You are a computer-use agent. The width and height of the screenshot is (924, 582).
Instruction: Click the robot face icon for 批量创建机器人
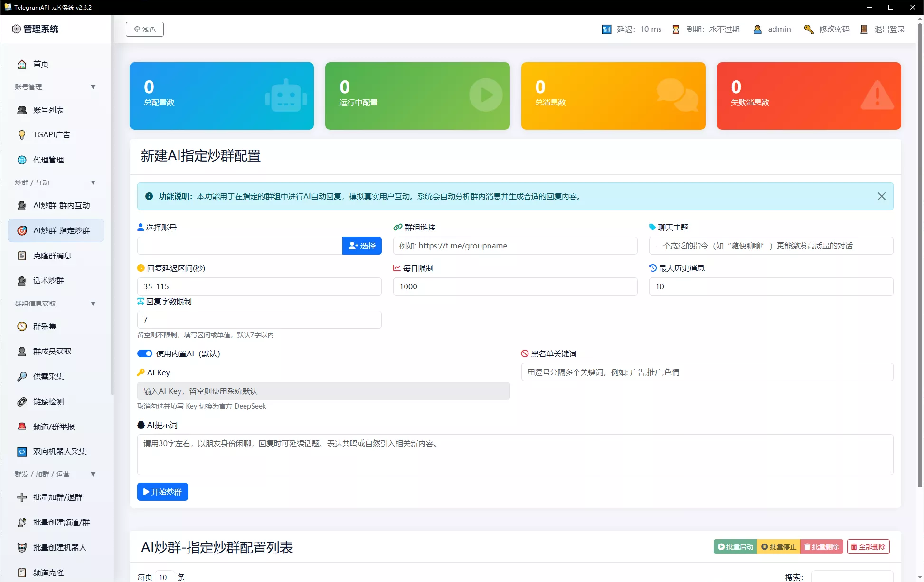point(22,548)
